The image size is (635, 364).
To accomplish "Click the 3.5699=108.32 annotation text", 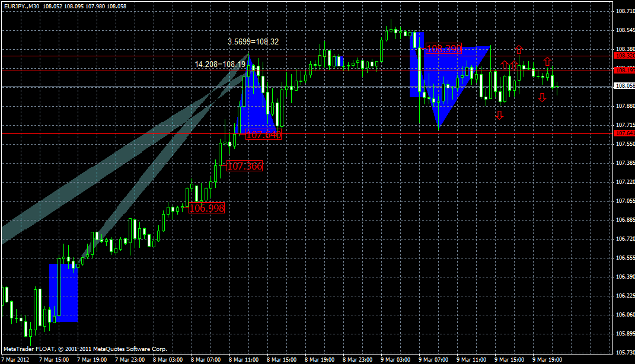I will tap(253, 42).
